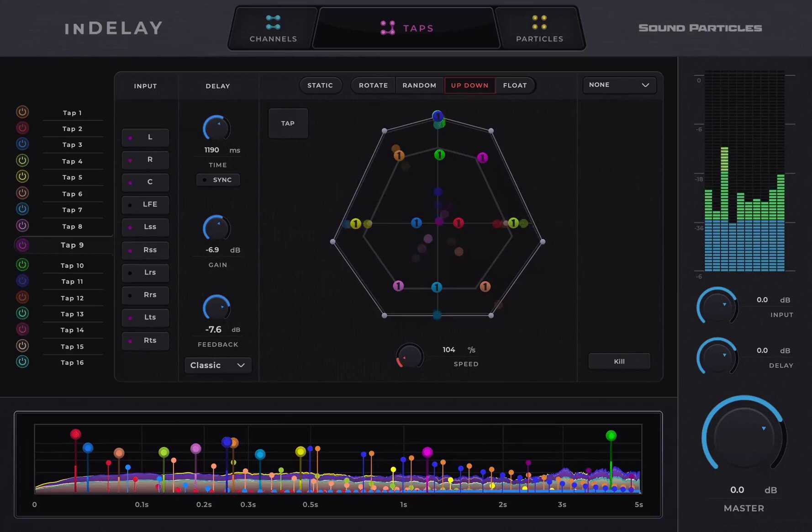Toggle the Tap 10 power icon
This screenshot has height=532, width=812.
pyautogui.click(x=22, y=265)
